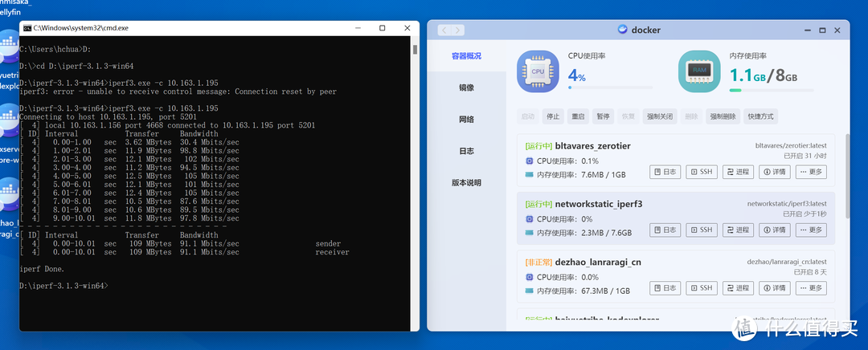868x350 pixels.
Task: Open the 日志 tab in docker sidebar
Action: [x=466, y=151]
